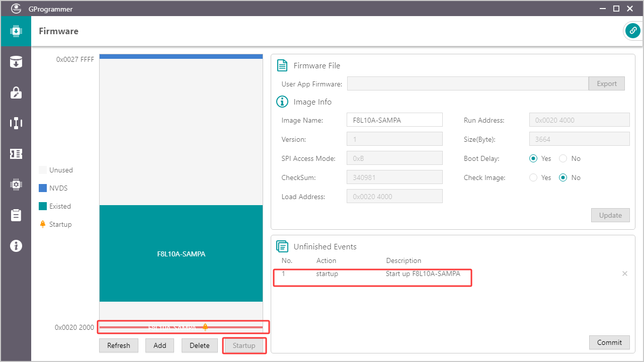Open the device log clipboard sidebar icon
This screenshot has width=644, height=362.
click(16, 215)
